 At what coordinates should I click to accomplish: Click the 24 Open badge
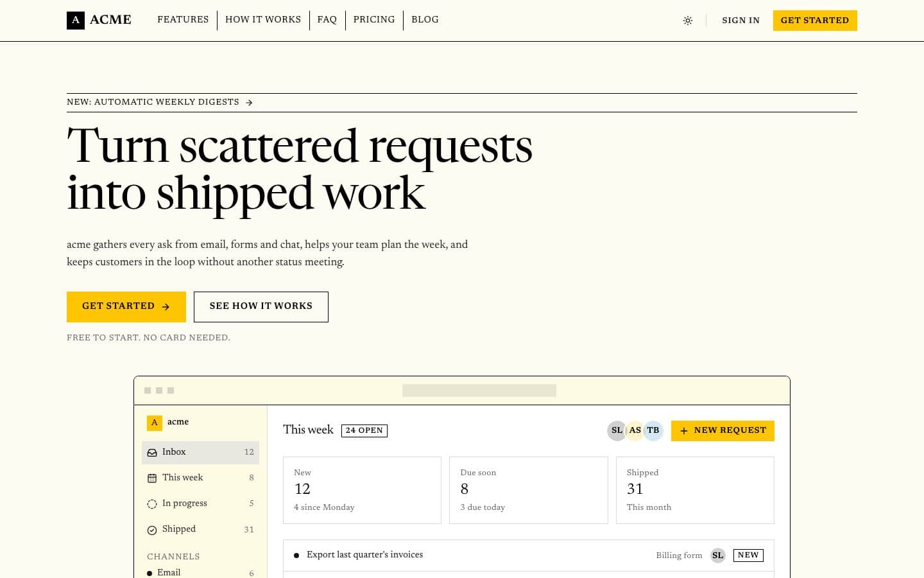point(364,431)
